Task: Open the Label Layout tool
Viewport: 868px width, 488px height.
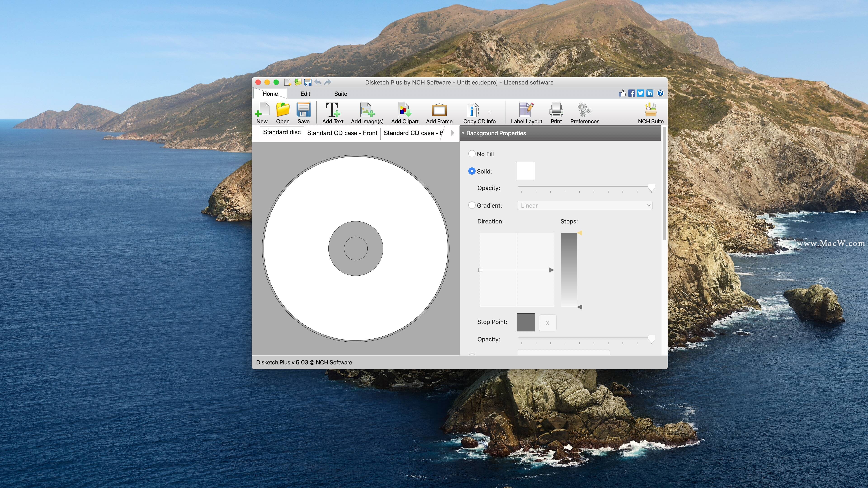Action: pyautogui.click(x=526, y=113)
